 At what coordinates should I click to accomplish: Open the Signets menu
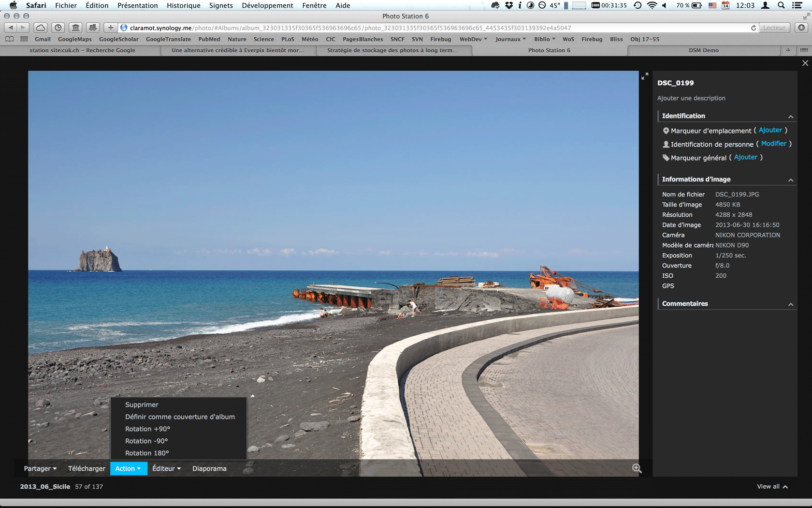click(221, 5)
